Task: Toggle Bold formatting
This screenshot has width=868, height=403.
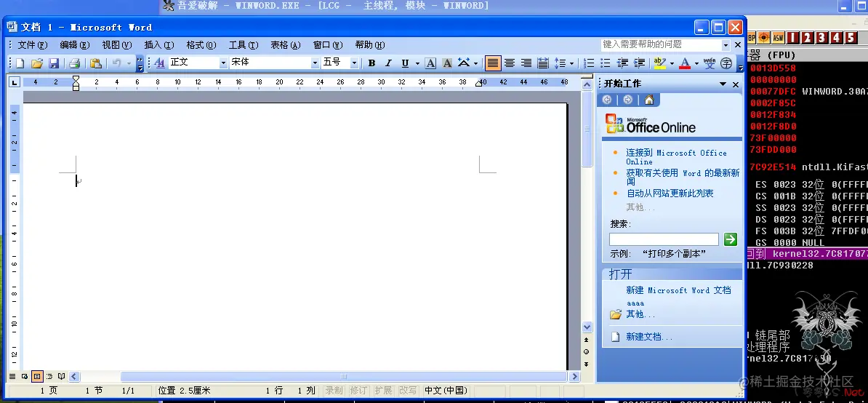Action: [x=372, y=63]
